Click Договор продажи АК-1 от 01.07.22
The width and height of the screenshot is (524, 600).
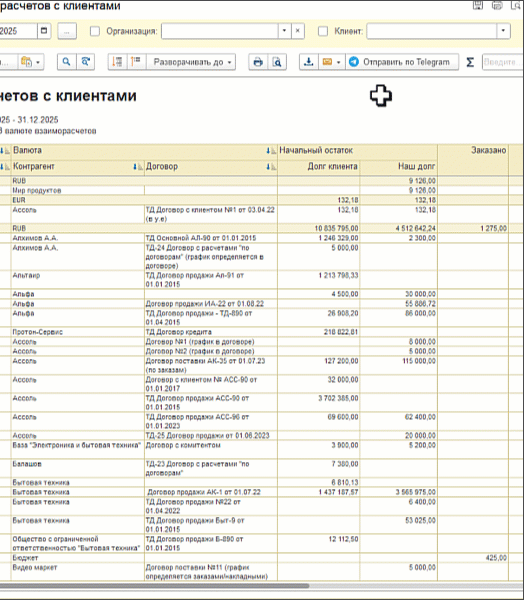211,492
